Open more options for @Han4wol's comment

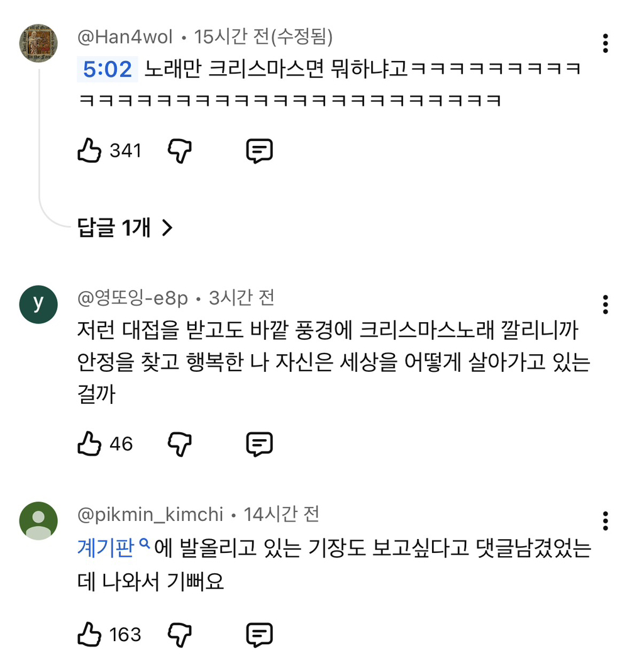tap(605, 43)
